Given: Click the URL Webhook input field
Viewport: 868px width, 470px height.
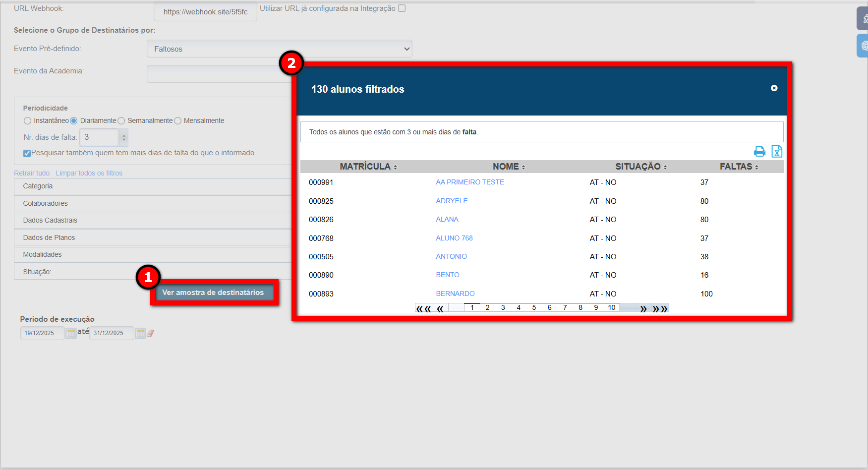Looking at the screenshot, I should click(205, 12).
